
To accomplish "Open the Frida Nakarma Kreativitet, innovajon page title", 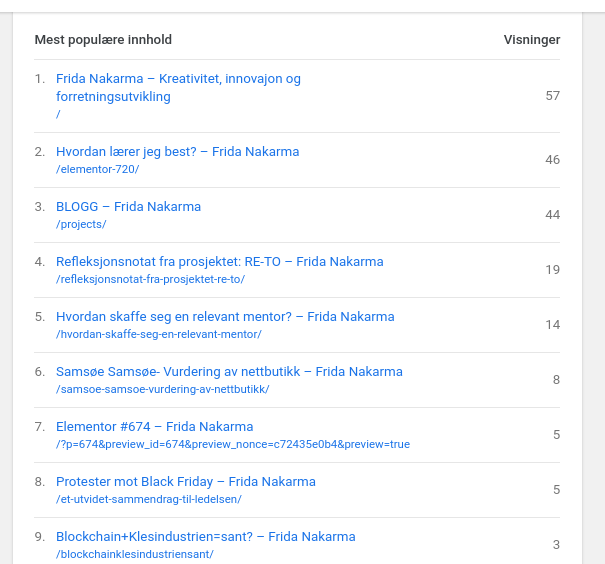I will 178,88.
